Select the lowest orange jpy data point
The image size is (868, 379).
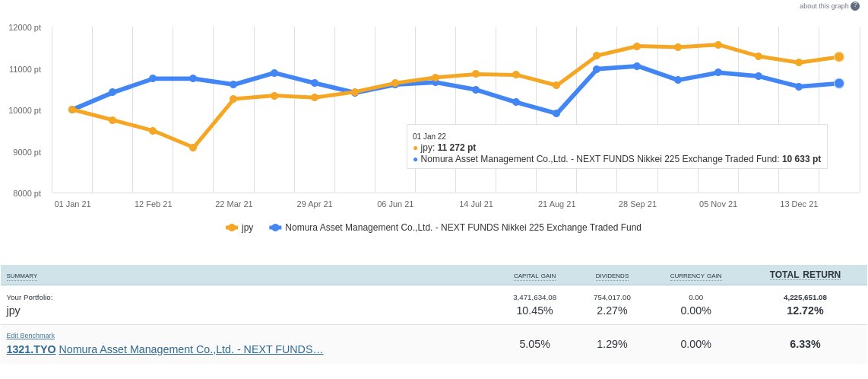193,148
